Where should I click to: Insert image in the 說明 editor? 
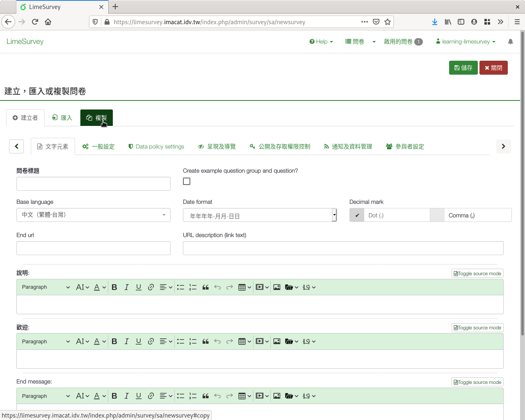coord(277,287)
